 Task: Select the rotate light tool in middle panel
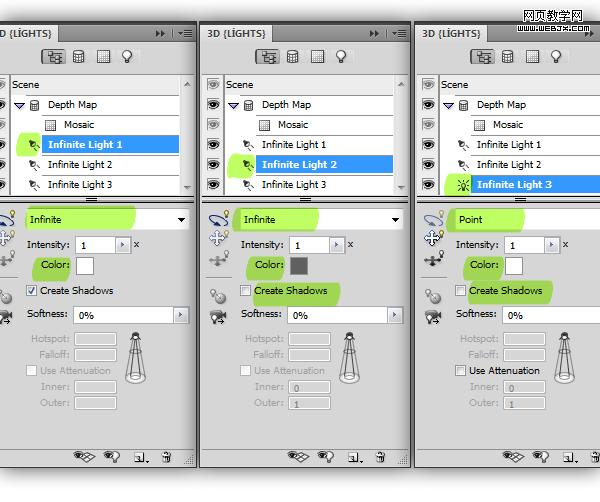coord(219,219)
